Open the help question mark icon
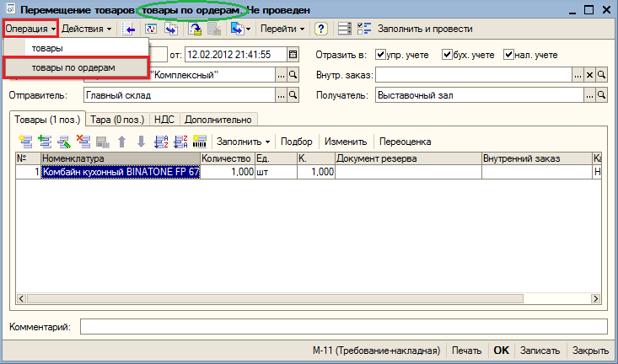 point(321,29)
